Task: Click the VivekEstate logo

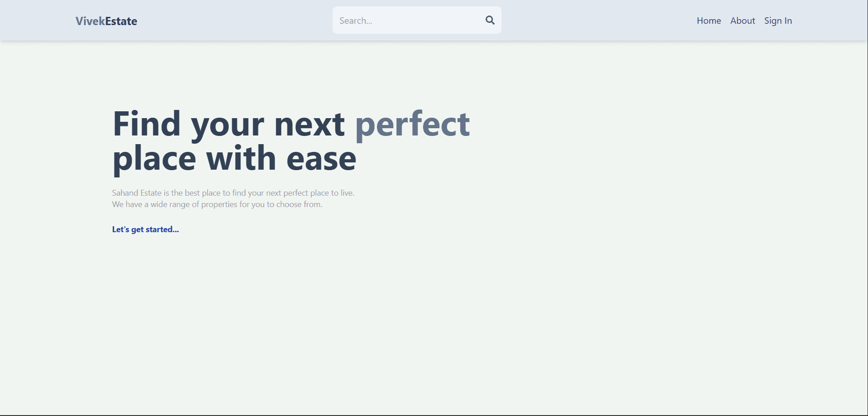Action: tap(106, 21)
